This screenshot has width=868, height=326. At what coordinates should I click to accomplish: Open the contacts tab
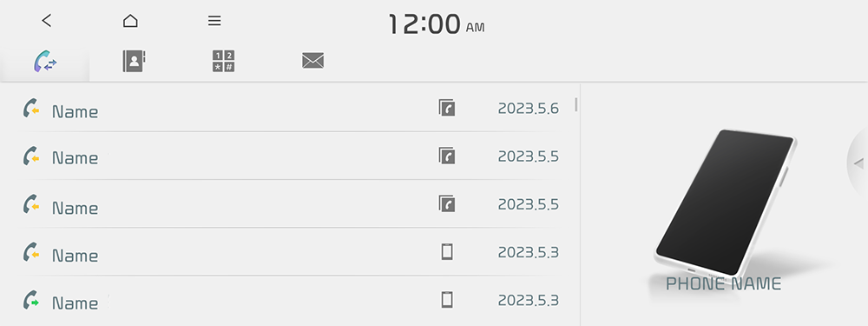pos(134,61)
